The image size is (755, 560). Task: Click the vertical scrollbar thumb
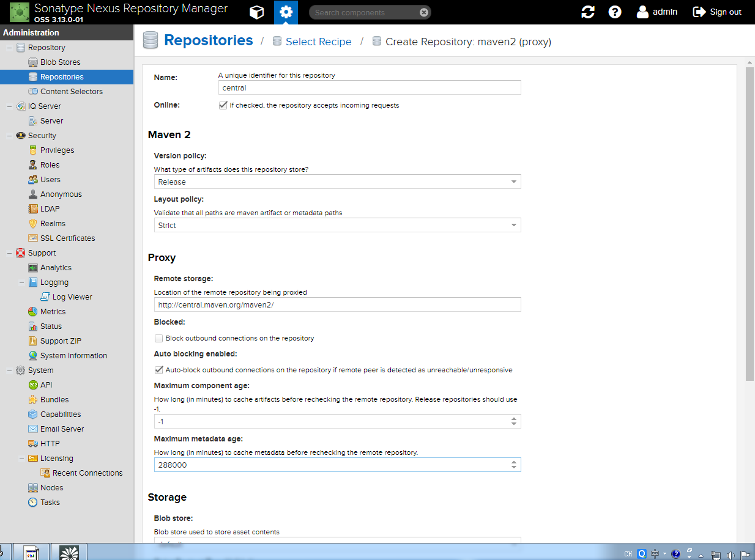click(x=749, y=223)
